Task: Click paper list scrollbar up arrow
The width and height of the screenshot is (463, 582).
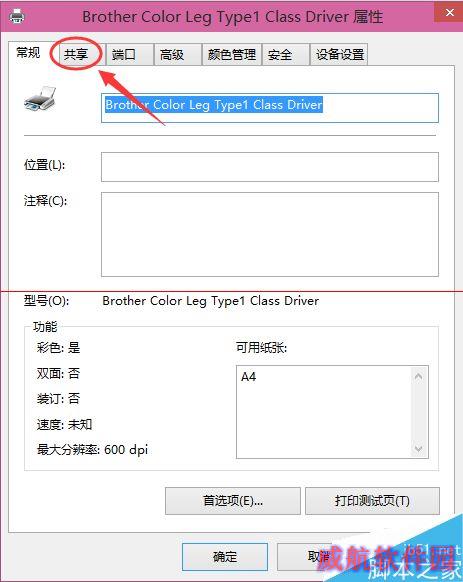Action: click(x=419, y=376)
